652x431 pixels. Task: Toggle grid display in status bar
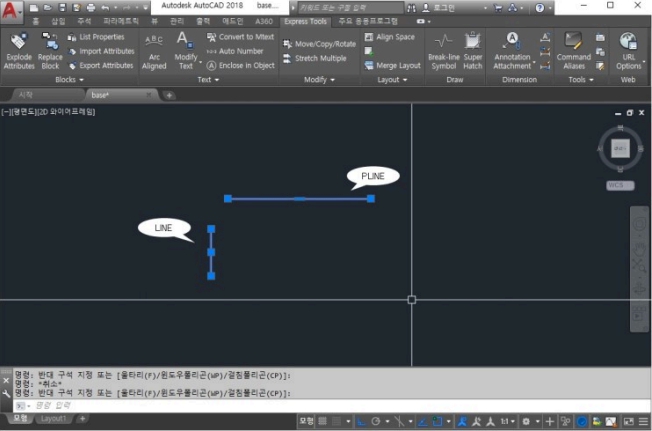(x=322, y=421)
